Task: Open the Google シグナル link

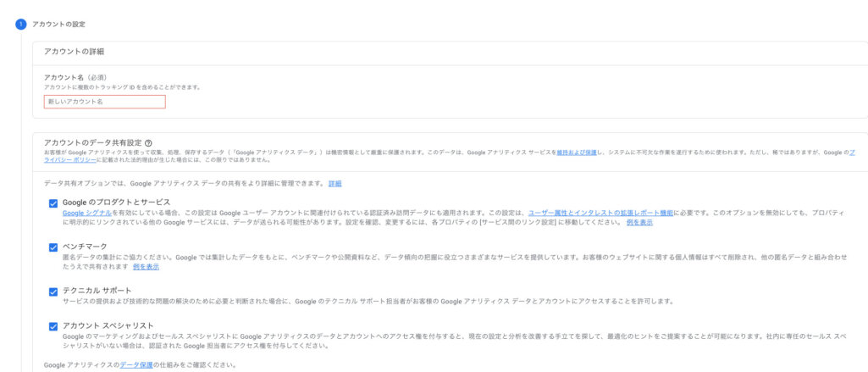Action: (87, 213)
